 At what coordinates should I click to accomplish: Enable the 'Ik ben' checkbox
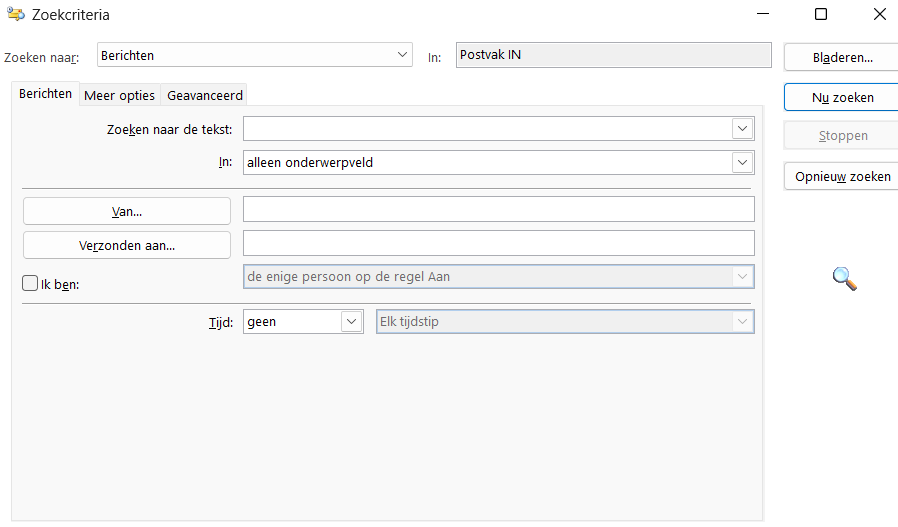[30, 284]
